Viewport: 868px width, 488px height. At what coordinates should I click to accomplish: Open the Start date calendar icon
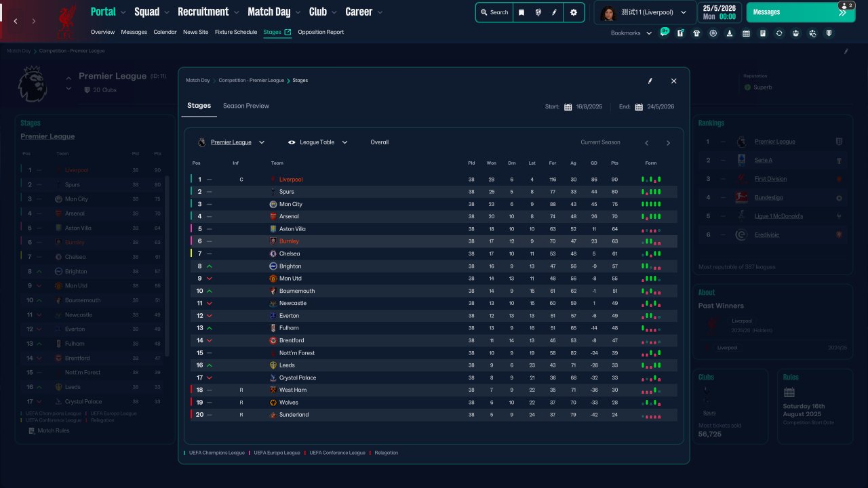(x=568, y=106)
